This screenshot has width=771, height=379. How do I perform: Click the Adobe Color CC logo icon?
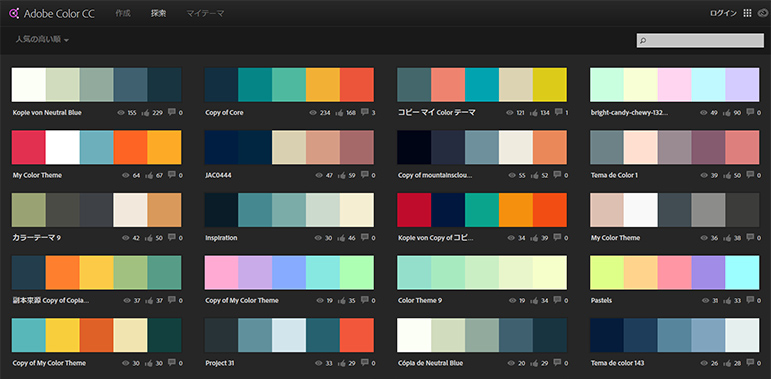(x=14, y=13)
